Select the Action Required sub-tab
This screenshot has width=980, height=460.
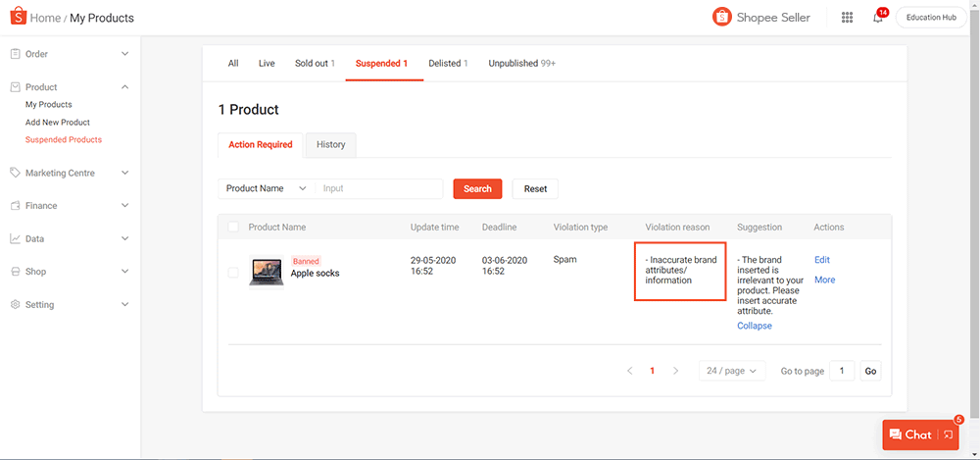261,144
